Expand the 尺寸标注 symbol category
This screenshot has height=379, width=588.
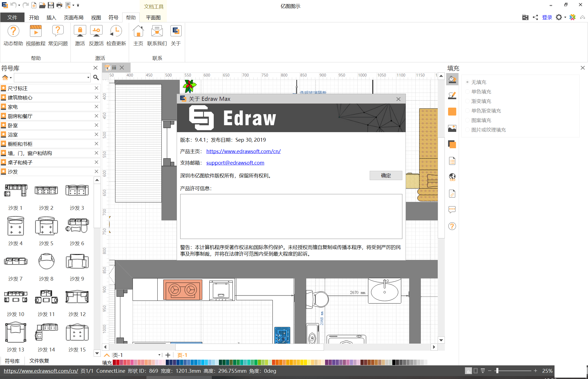tap(50, 88)
